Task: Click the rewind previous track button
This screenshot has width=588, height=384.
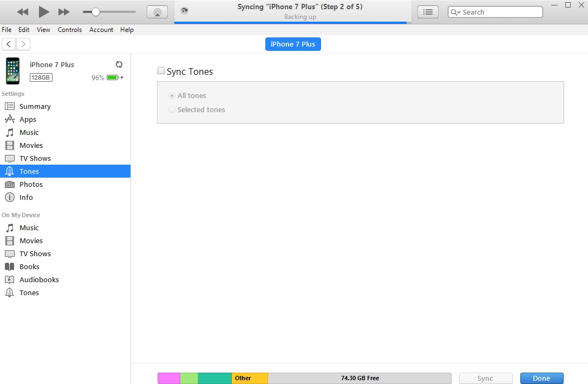Action: 23,12
